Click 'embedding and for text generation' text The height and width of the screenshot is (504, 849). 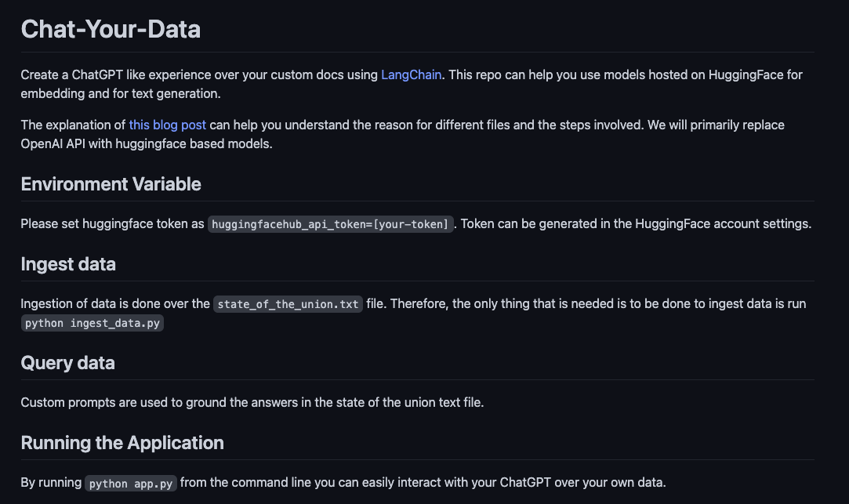pyautogui.click(x=121, y=93)
